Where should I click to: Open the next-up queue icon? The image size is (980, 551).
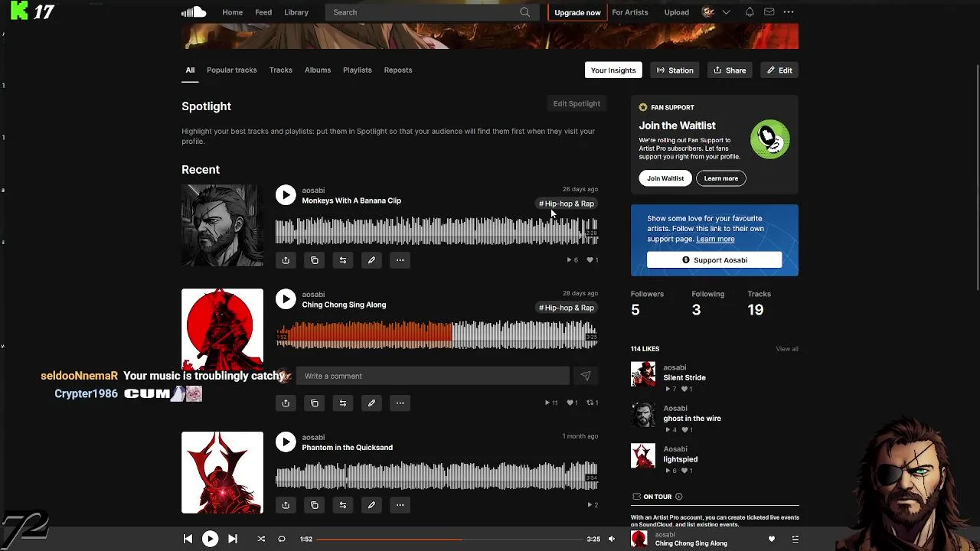(x=795, y=539)
